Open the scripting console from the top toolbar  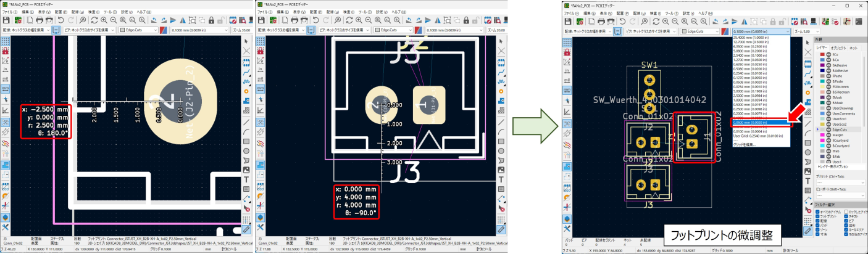[858, 20]
